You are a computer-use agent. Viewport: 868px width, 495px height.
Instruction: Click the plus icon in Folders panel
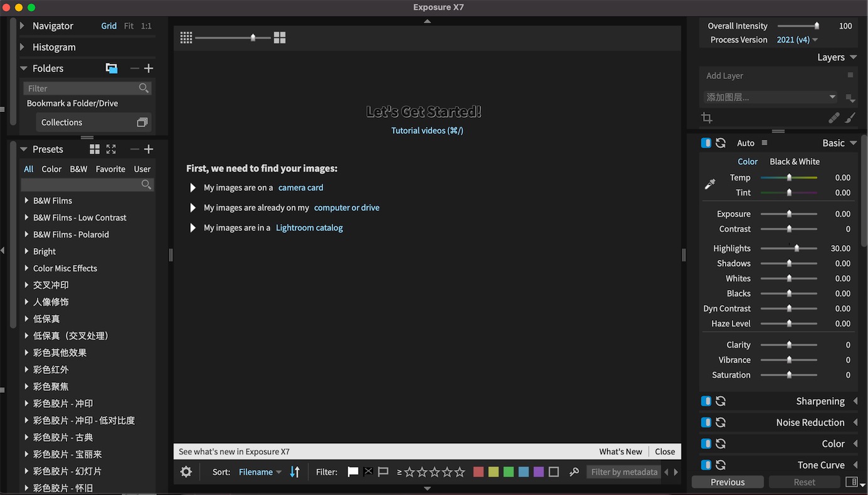pos(149,68)
